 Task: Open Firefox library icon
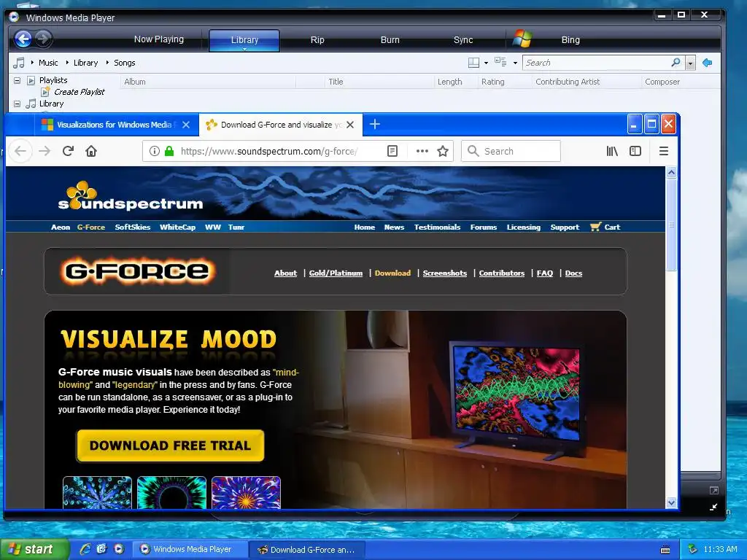point(612,151)
